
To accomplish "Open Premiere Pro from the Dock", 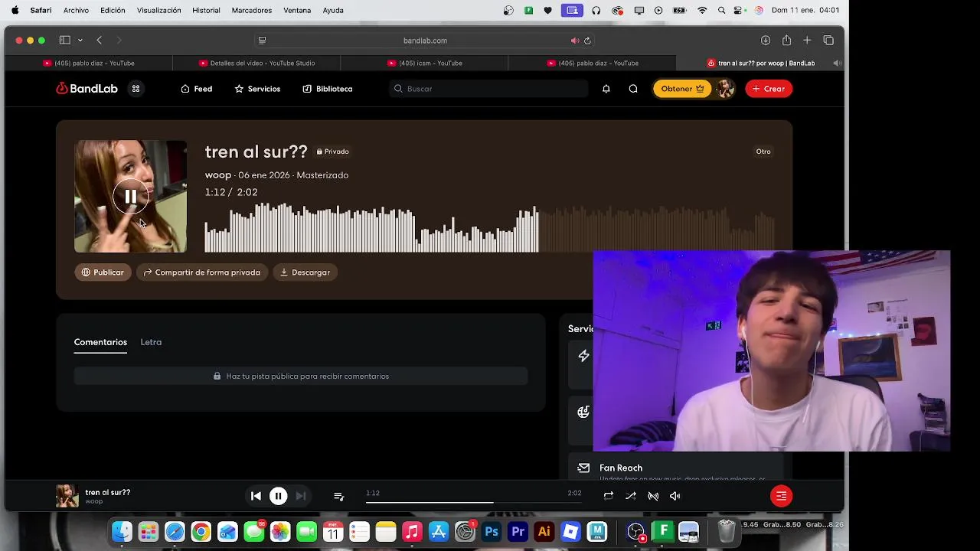I will (518, 531).
